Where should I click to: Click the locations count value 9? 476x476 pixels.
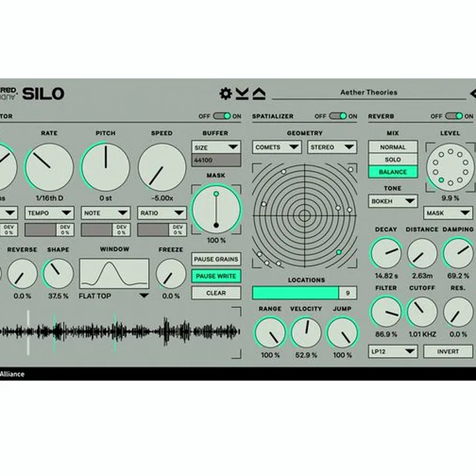coord(348,293)
